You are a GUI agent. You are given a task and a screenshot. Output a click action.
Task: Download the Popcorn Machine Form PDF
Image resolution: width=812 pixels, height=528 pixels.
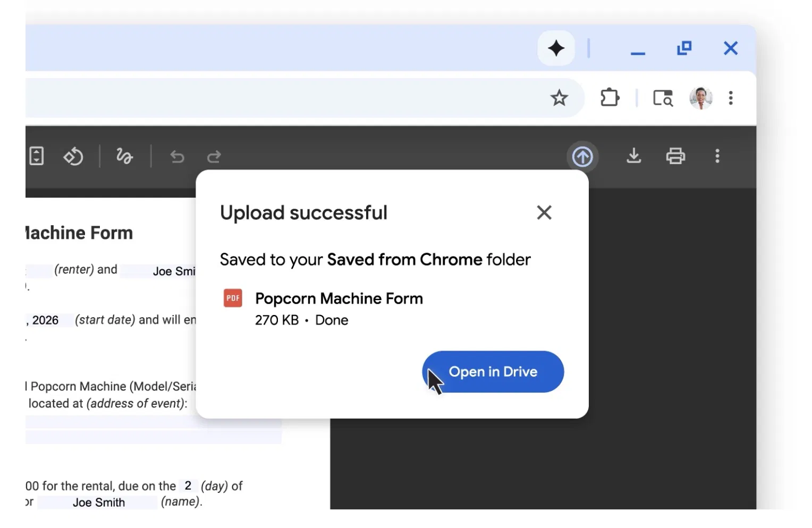tap(633, 156)
